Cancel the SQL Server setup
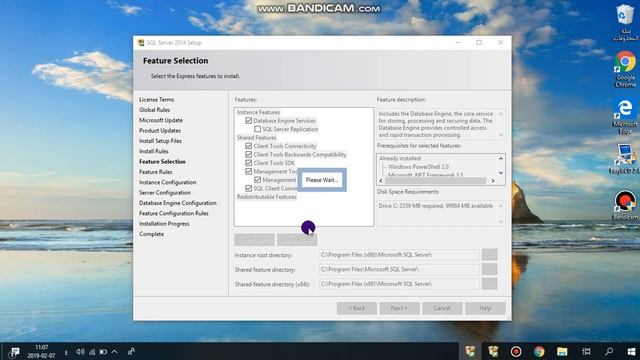The image size is (640, 360). (x=442, y=308)
